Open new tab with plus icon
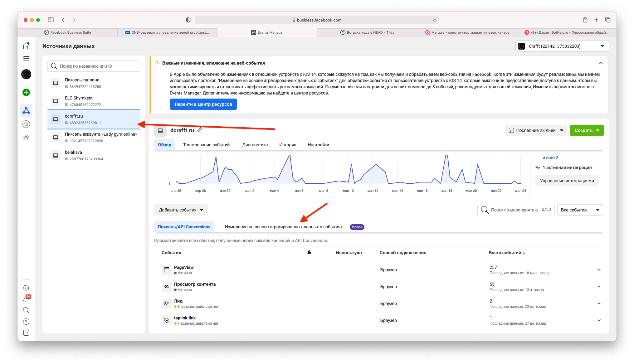 [x=596, y=20]
